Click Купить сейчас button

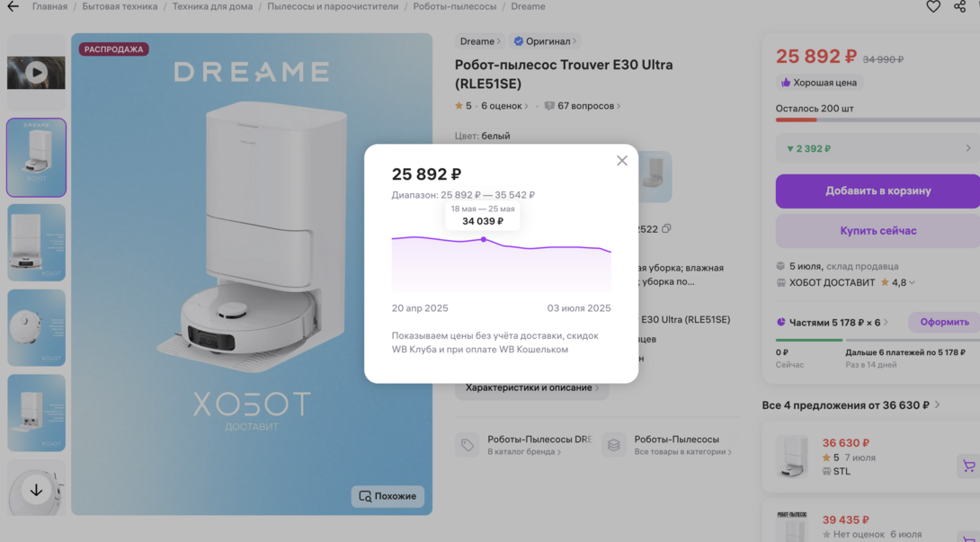point(878,231)
